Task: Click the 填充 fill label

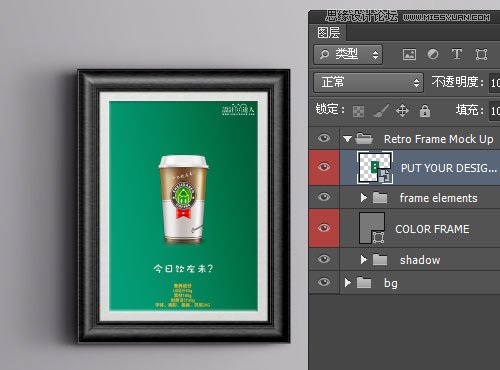Action: click(x=470, y=110)
